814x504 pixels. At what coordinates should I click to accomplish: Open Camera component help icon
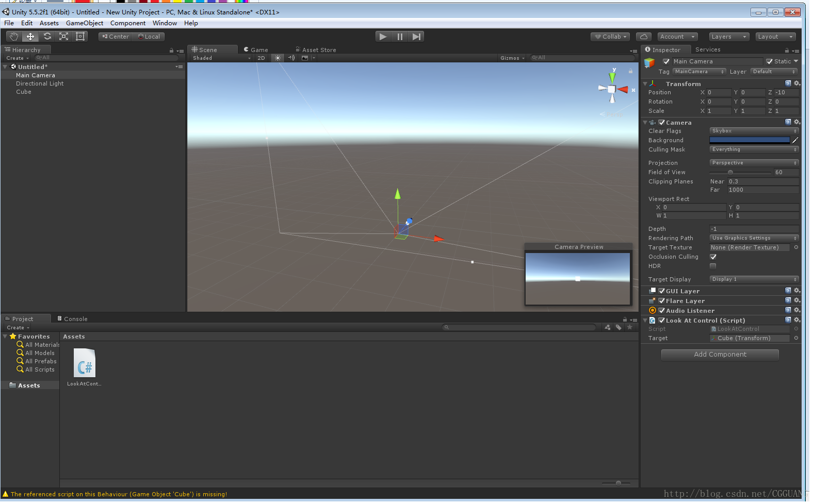(x=788, y=122)
